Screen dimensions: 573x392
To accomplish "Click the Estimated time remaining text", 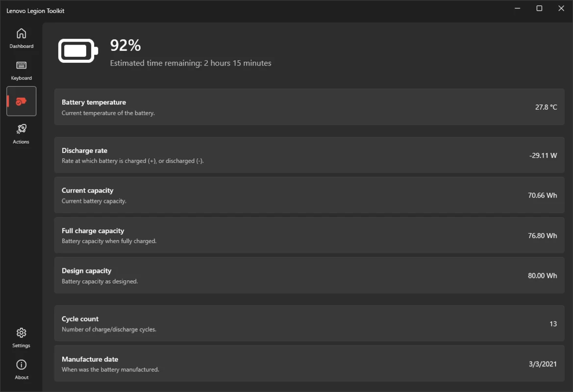I will [190, 63].
